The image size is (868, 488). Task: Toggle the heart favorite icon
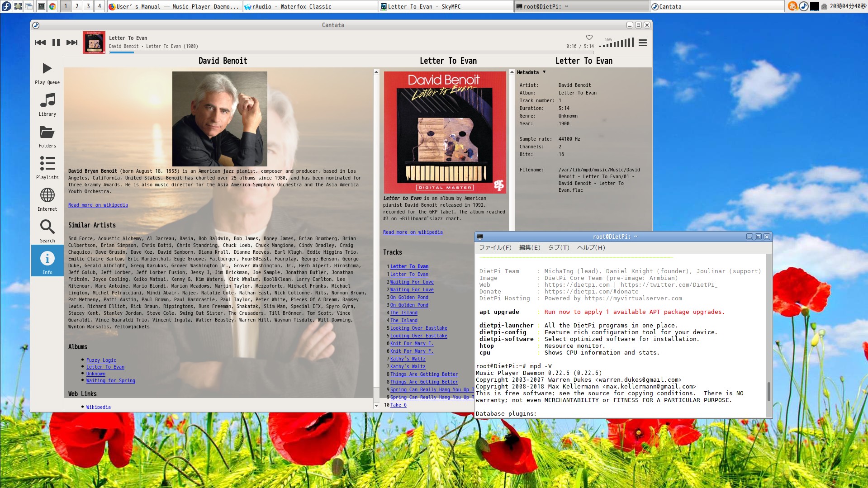[x=589, y=38]
